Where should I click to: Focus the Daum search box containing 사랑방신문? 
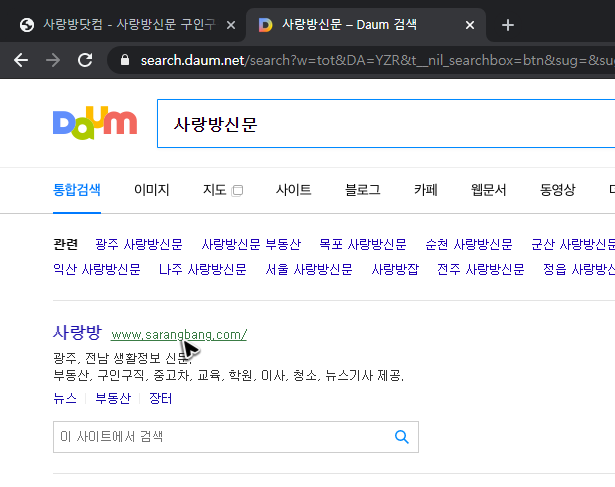386,124
